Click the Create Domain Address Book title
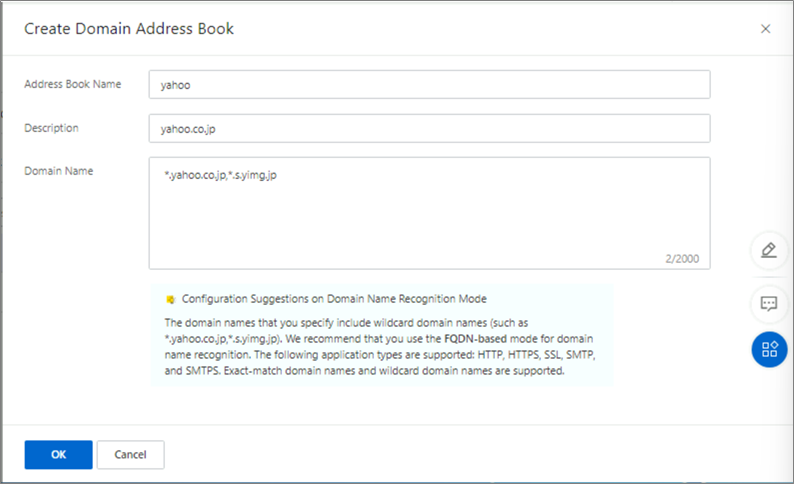794x484 pixels. coord(129,29)
